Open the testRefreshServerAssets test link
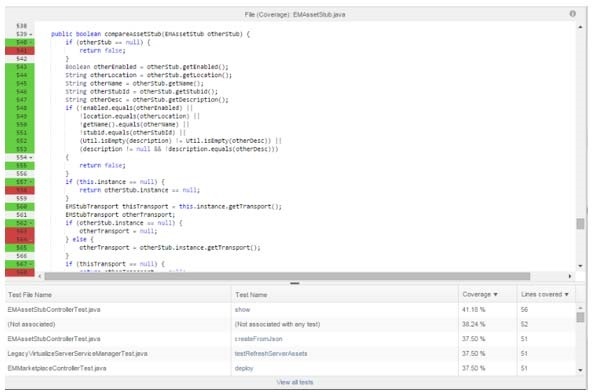 (x=271, y=353)
